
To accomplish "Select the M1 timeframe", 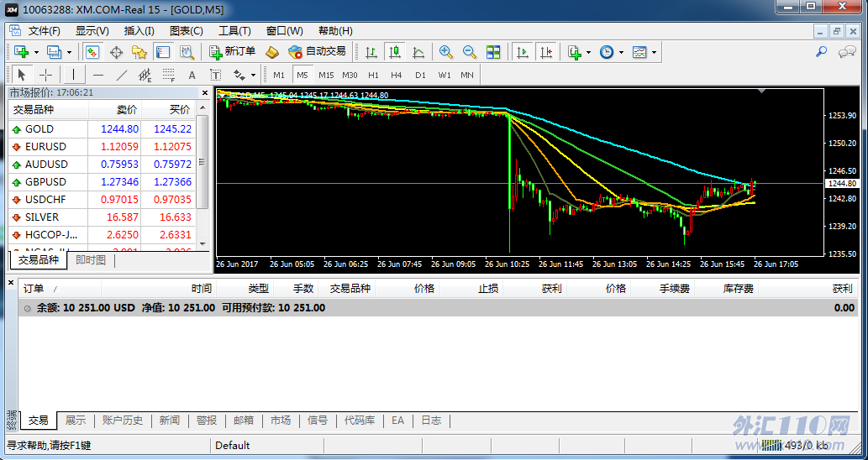I will 278,76.
